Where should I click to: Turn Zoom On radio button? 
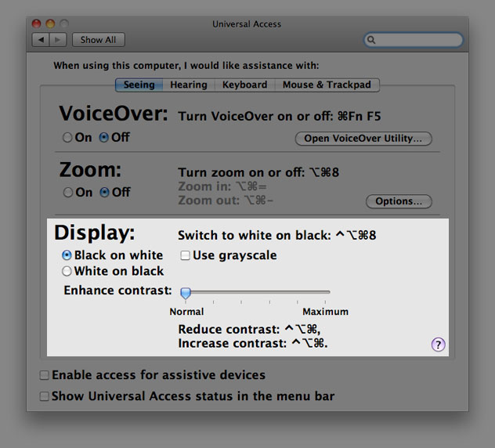point(67,193)
